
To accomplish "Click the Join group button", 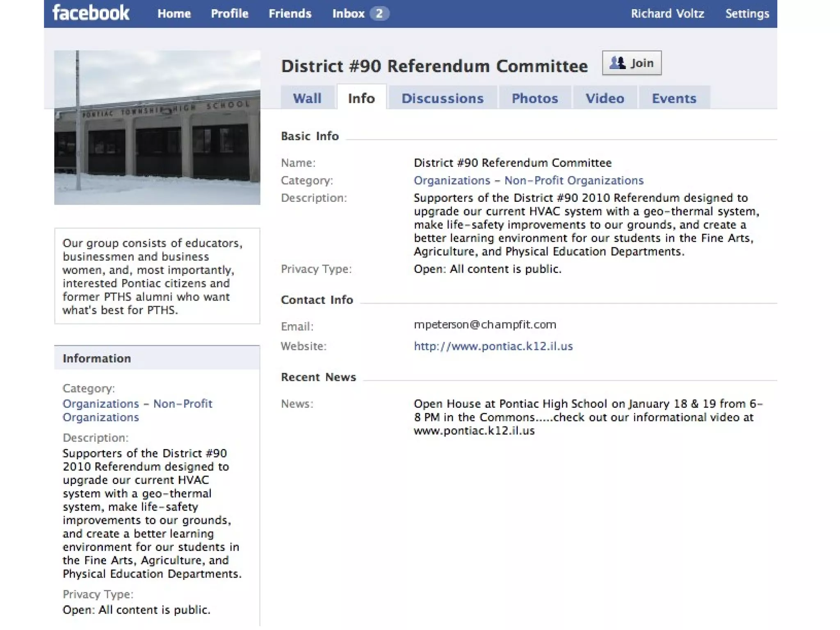I will tap(631, 63).
